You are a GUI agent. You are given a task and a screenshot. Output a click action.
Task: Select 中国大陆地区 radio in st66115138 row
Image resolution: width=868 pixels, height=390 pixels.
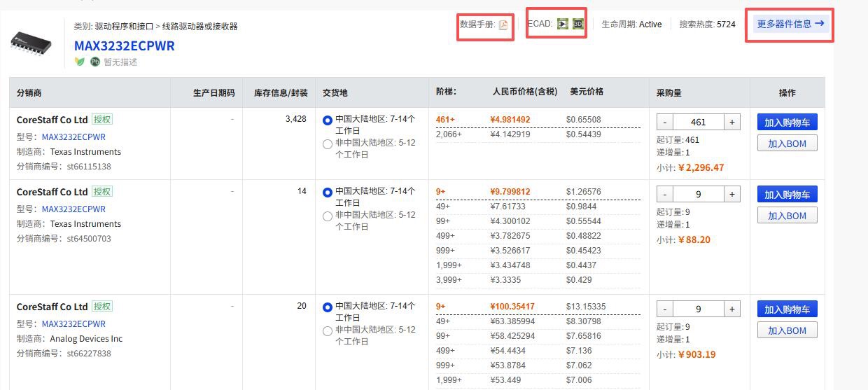pos(328,120)
